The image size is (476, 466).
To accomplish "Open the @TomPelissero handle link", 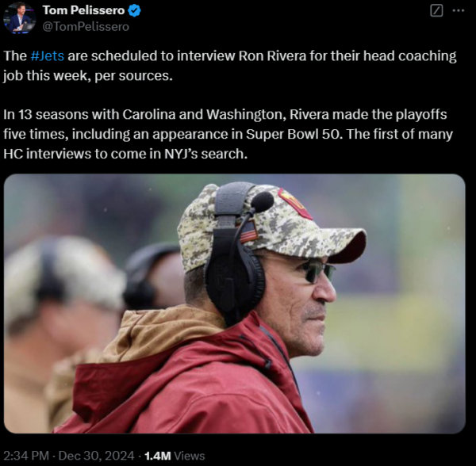I will (x=85, y=26).
